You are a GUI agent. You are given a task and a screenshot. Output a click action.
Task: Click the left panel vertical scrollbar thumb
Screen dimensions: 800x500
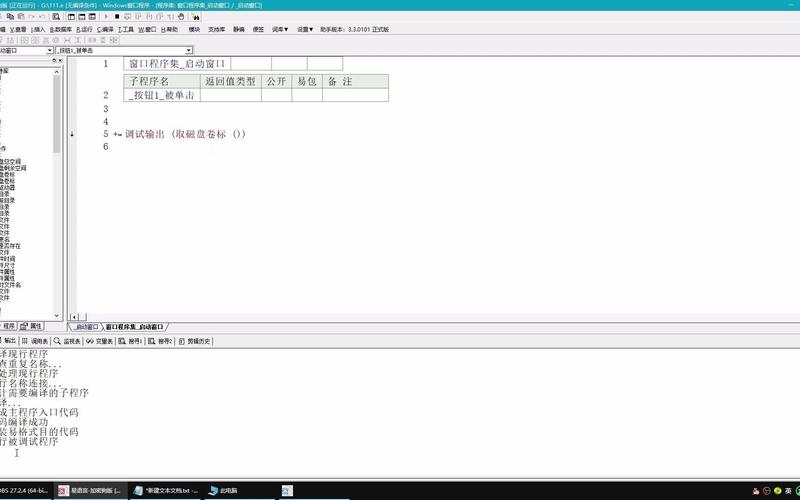(57, 114)
